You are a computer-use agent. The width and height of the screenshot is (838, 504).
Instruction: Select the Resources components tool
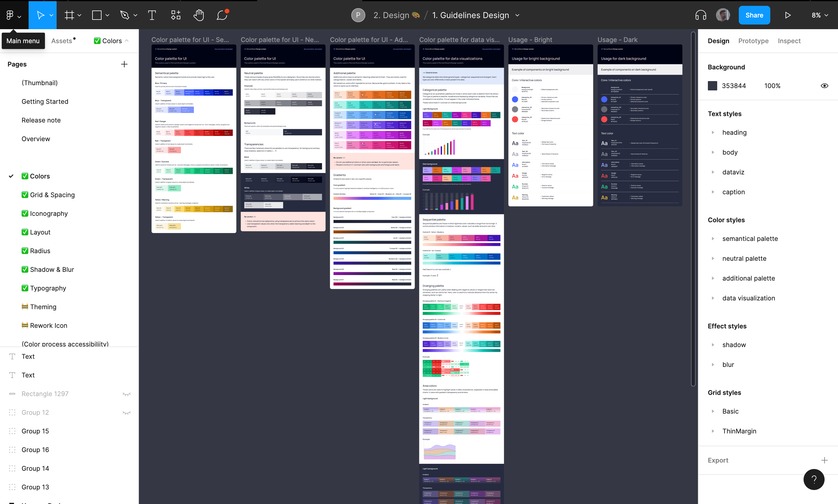coord(176,15)
